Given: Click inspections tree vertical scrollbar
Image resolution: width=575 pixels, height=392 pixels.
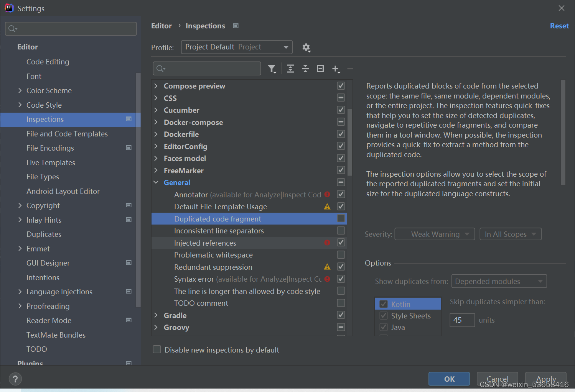Looking at the screenshot, I should tap(349, 143).
